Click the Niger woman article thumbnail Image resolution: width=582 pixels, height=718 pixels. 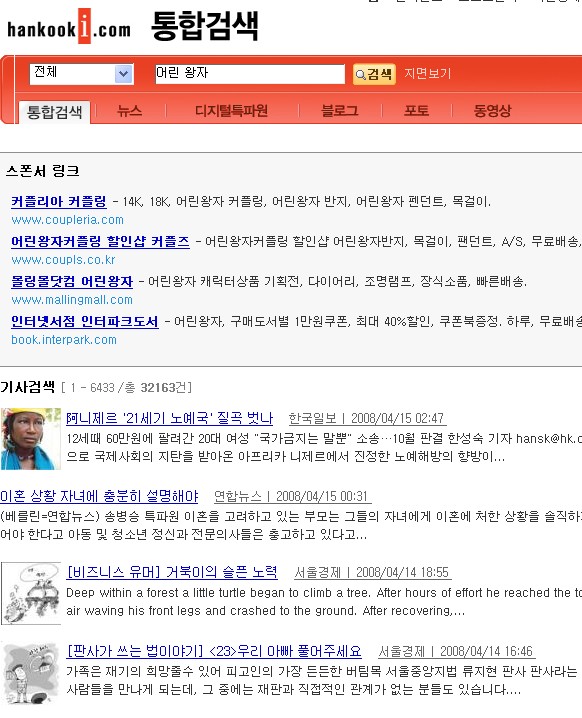31,439
